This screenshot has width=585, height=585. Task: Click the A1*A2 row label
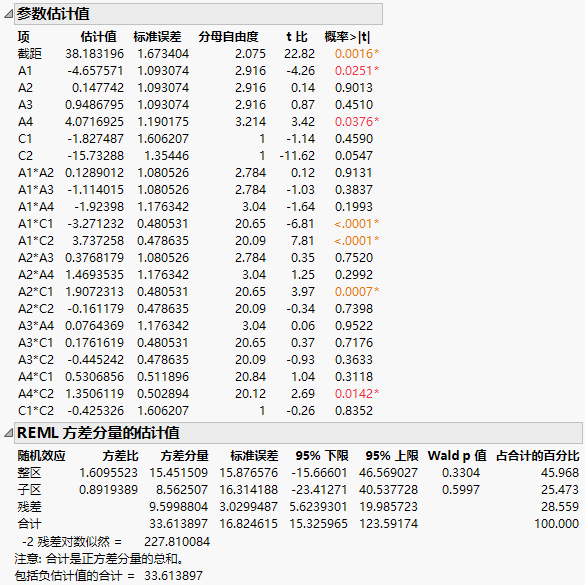36,173
